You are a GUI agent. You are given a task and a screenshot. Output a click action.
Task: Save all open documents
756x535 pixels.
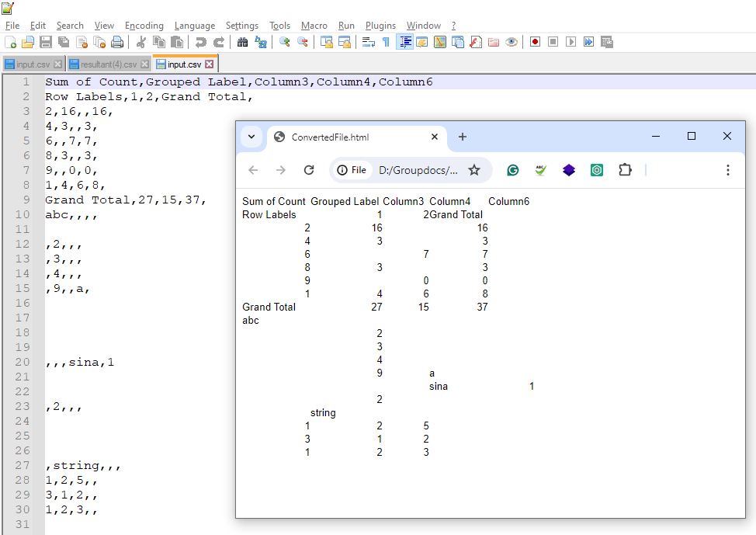[62, 41]
